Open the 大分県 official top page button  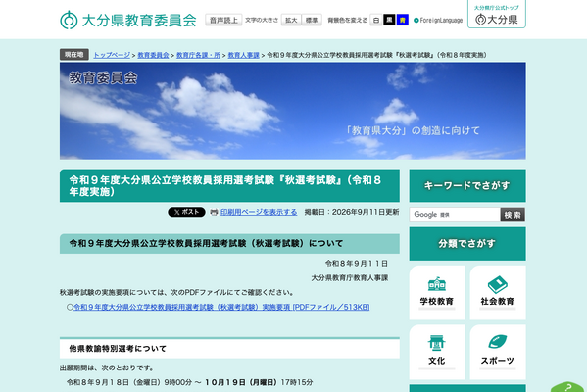[x=497, y=15]
